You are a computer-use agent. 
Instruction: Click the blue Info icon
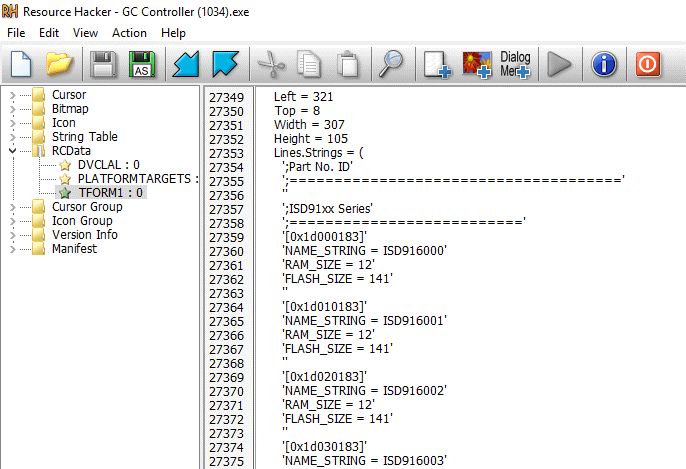click(x=603, y=65)
